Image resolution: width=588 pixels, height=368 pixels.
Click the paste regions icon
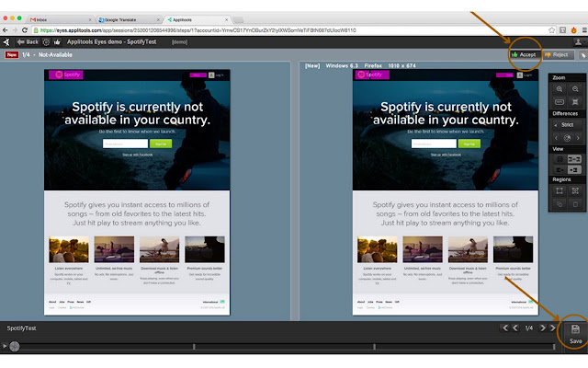[x=575, y=204]
